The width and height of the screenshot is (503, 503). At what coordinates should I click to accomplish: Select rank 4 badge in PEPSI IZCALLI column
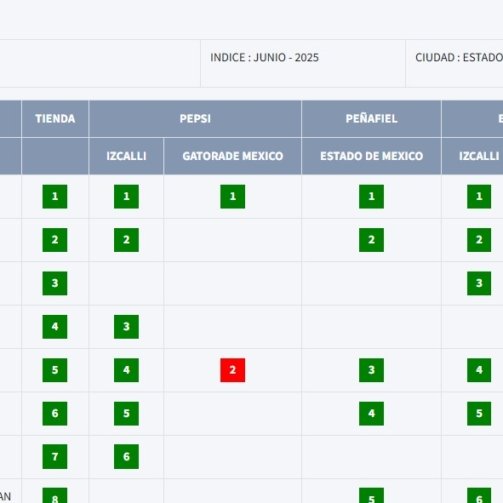point(126,370)
